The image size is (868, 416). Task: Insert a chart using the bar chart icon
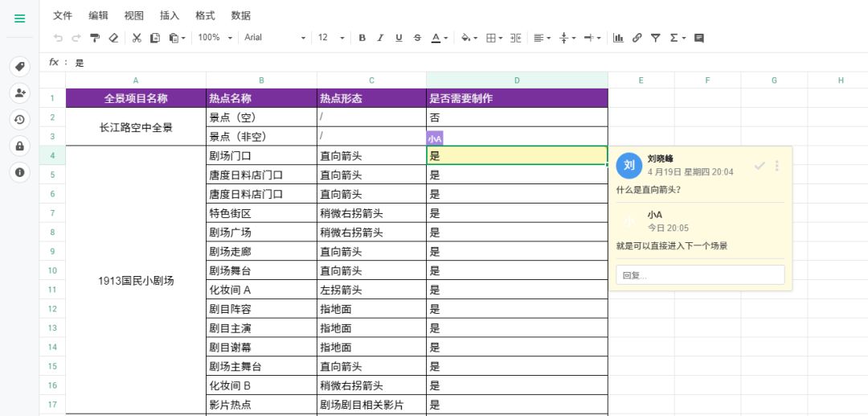click(x=618, y=38)
